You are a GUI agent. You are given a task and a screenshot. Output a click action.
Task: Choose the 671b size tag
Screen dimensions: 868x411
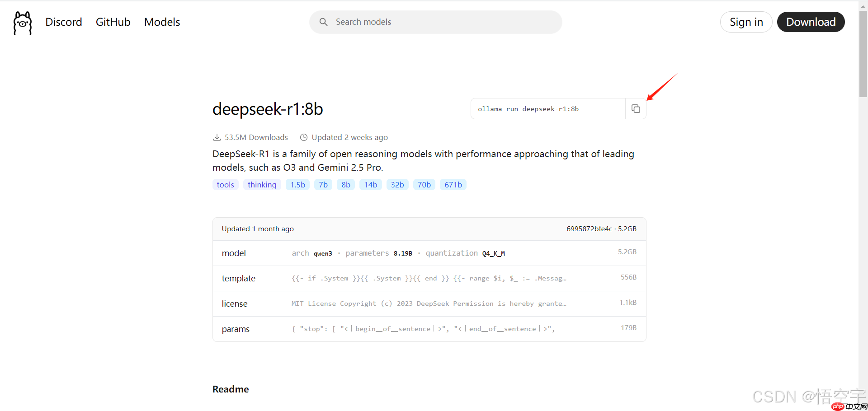[453, 185]
